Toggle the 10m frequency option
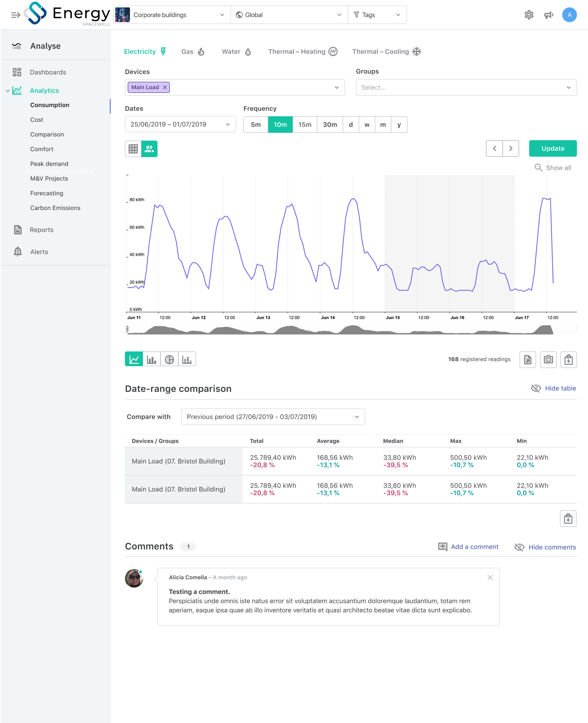588x723 pixels. [x=280, y=124]
